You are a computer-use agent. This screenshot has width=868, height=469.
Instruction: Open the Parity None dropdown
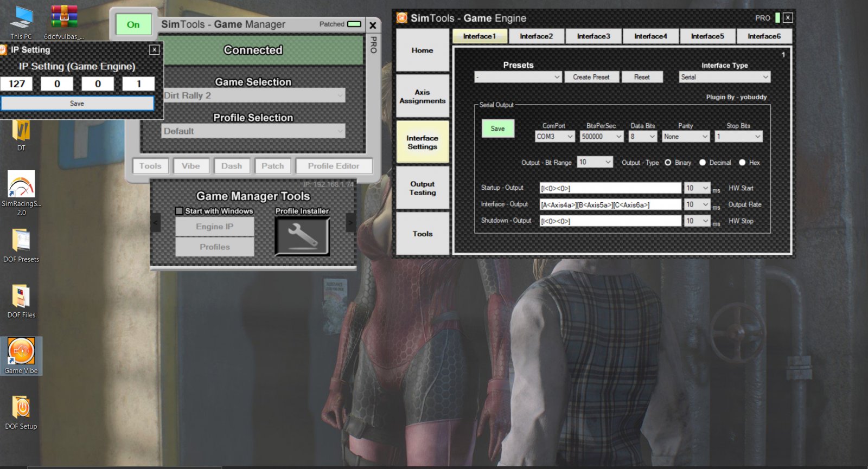[686, 137]
